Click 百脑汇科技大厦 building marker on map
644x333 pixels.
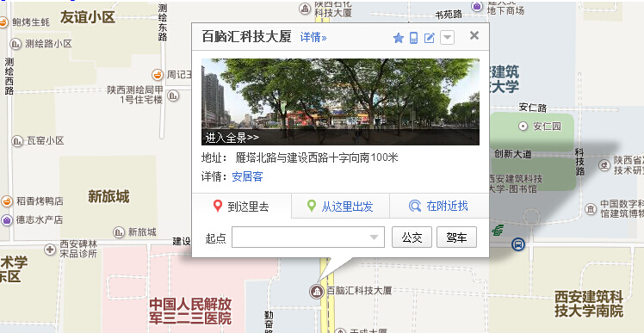316,292
